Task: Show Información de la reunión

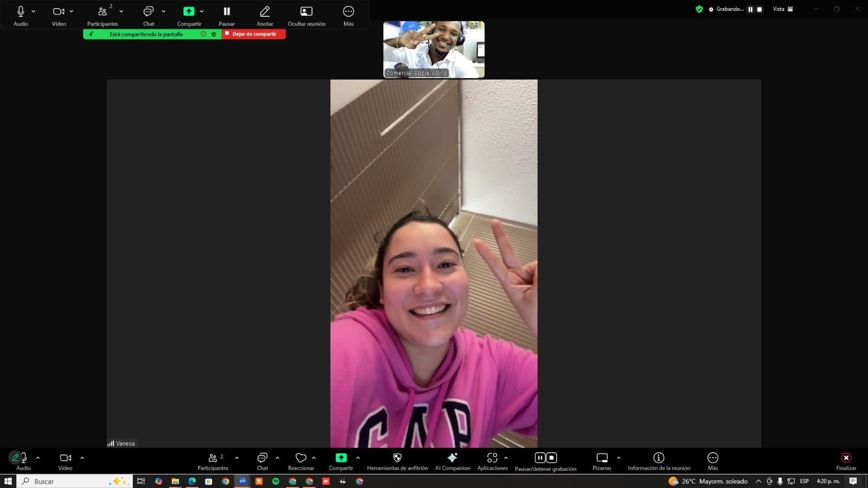Action: (659, 458)
